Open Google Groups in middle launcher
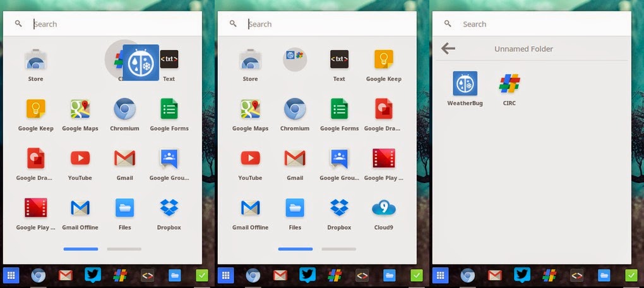Screen dimensions: 644x288 339,159
